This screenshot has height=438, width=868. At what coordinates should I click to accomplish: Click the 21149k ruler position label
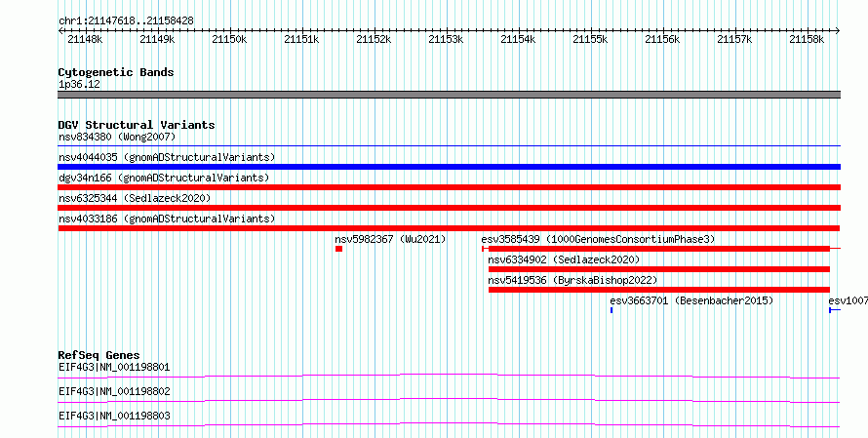[x=157, y=39]
